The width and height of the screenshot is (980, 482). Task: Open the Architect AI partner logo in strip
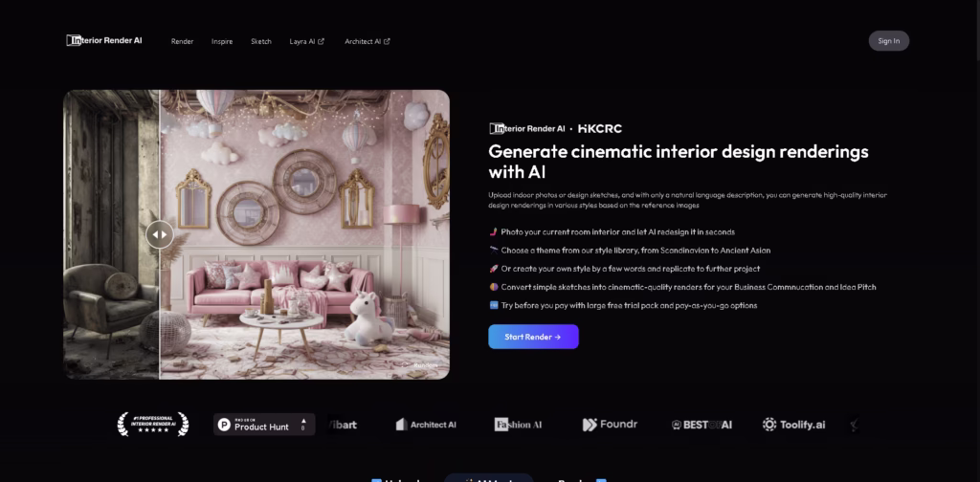[x=427, y=425]
